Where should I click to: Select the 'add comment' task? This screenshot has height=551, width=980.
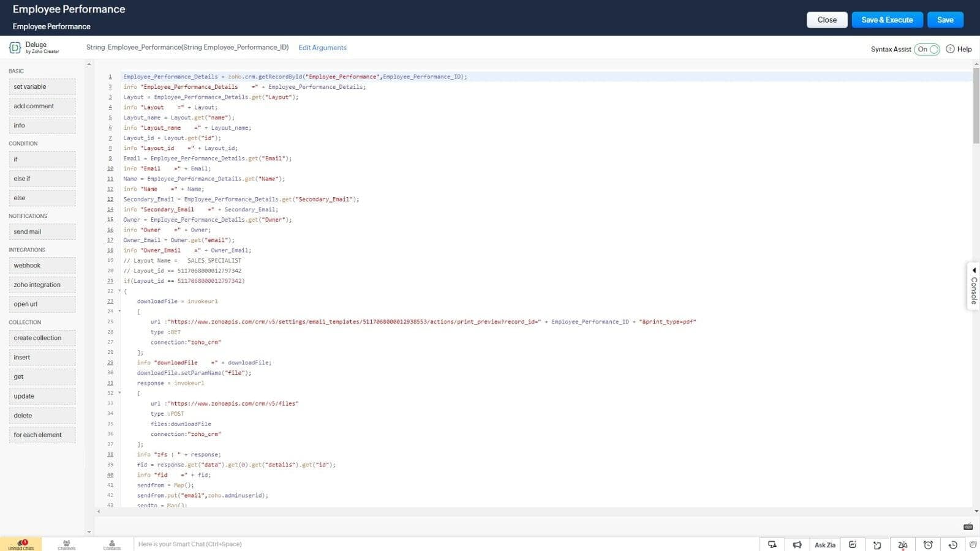(x=42, y=106)
